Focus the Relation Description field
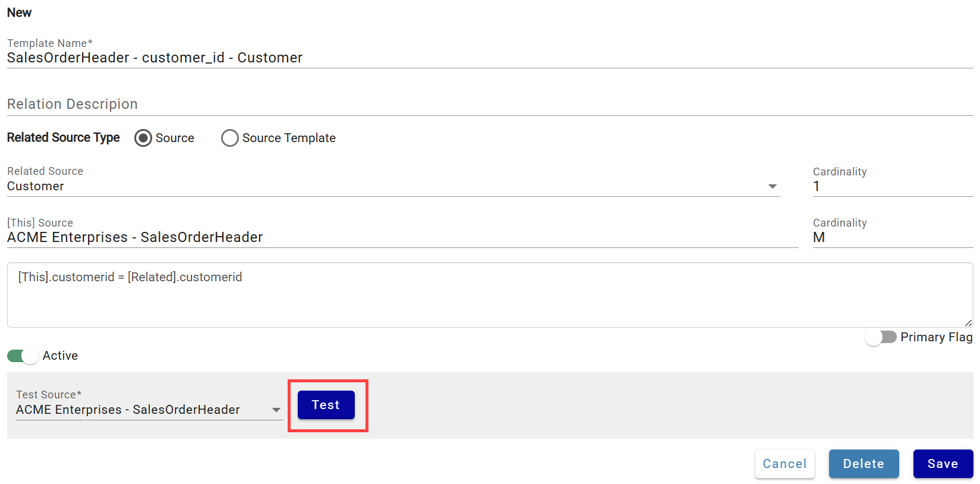 (x=490, y=104)
